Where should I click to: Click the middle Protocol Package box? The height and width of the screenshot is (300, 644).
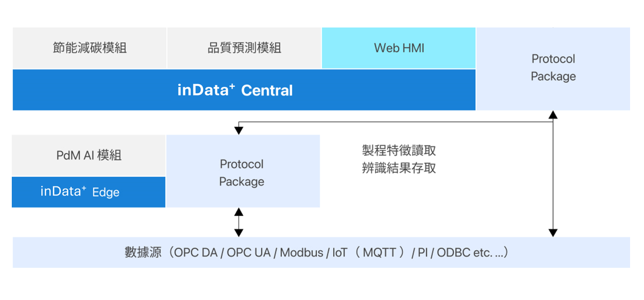[x=243, y=171]
